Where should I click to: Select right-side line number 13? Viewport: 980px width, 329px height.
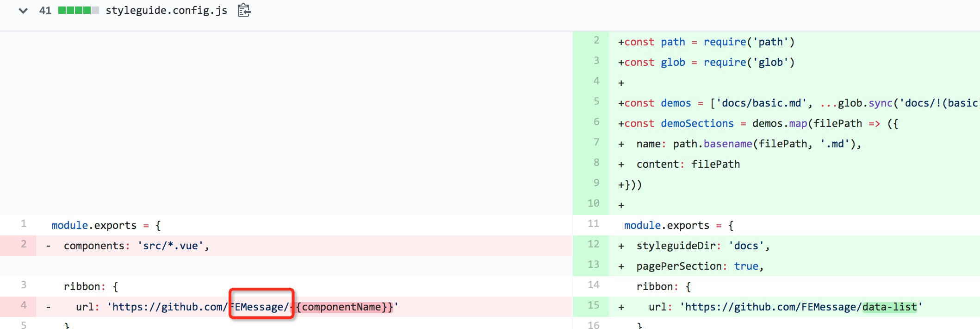click(594, 265)
